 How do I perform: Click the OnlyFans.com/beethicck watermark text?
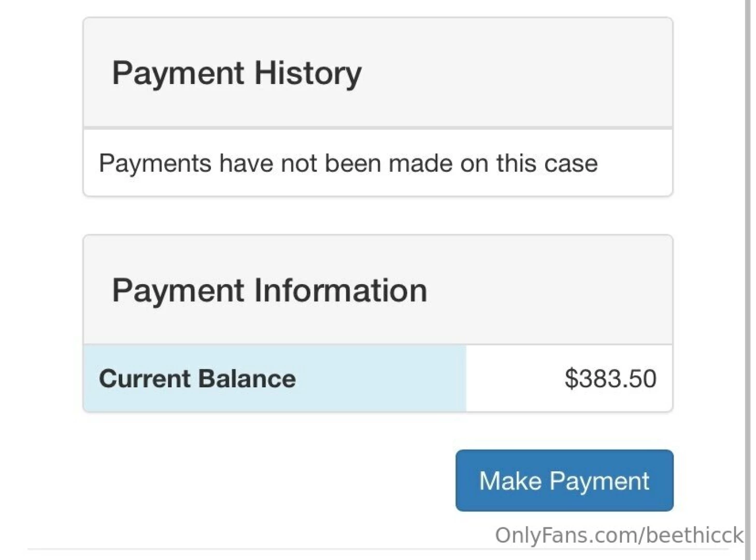tap(619, 535)
